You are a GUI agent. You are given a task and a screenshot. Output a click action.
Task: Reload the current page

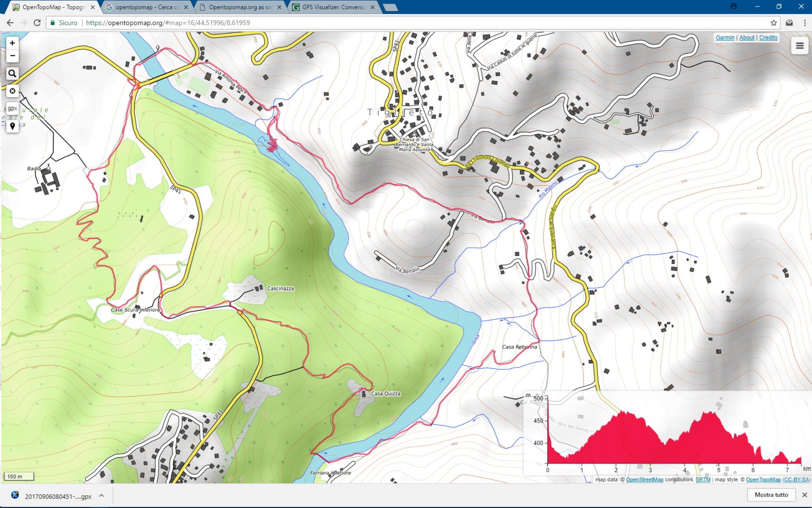point(37,23)
